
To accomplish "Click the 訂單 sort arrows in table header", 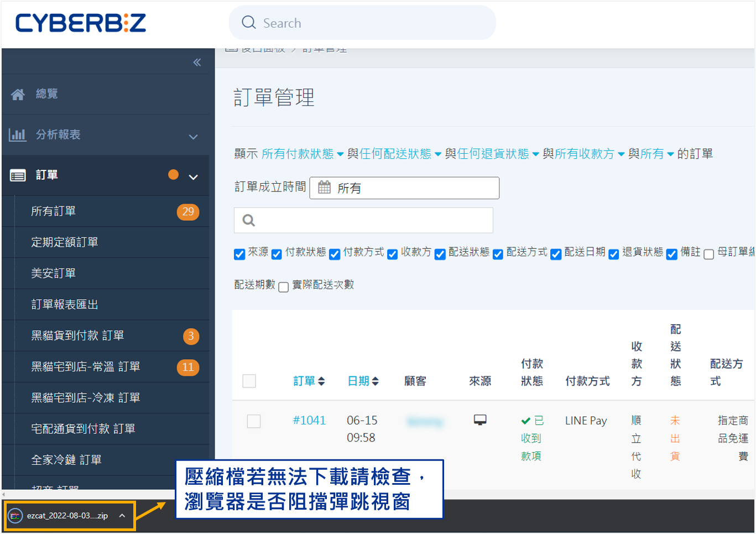I will tap(321, 381).
